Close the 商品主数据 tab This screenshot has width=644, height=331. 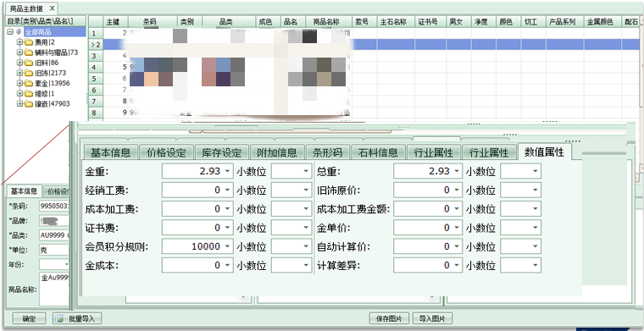point(52,8)
